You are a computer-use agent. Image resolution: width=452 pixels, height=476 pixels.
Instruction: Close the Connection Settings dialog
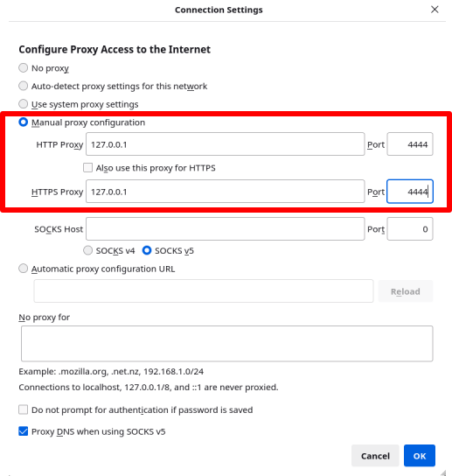tap(435, 10)
